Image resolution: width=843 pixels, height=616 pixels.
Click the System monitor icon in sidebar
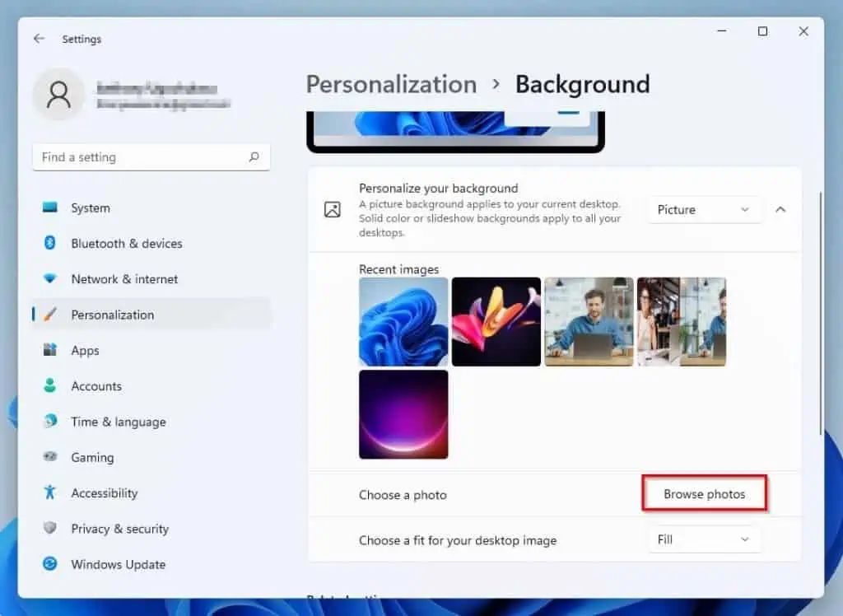[x=50, y=208]
